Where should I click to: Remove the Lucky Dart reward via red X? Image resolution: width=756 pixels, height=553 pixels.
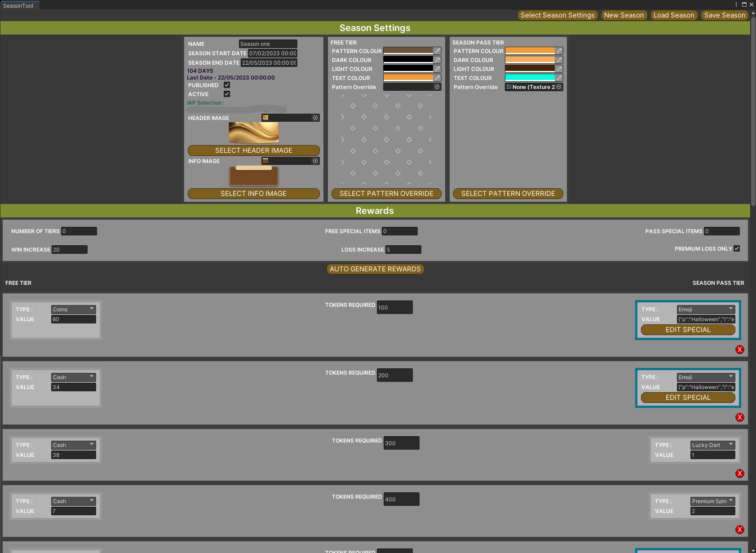(740, 473)
